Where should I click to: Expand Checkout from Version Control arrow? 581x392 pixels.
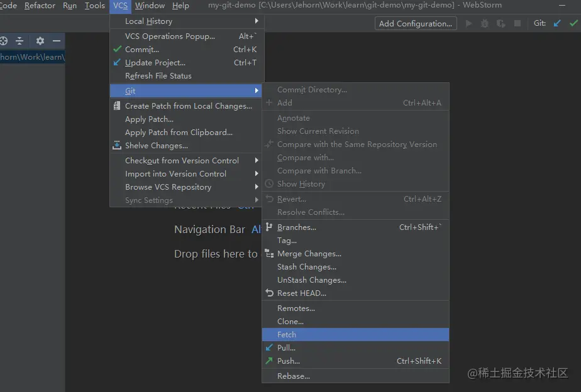coord(257,160)
